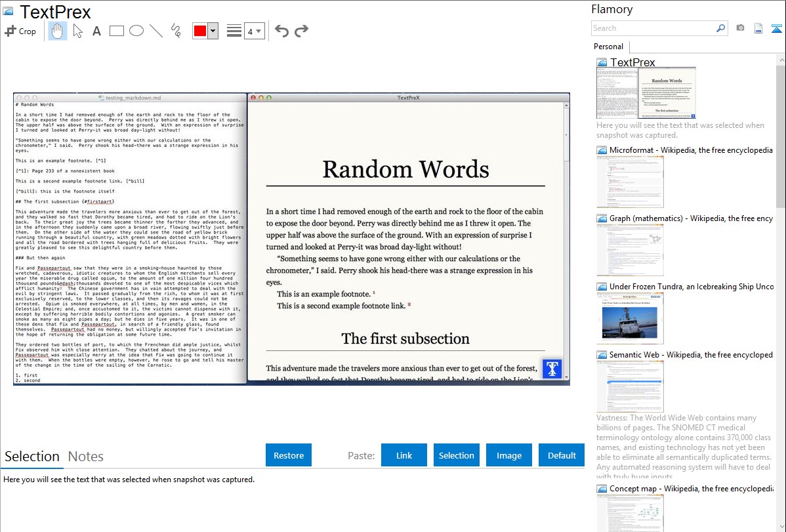786x532 pixels.
Task: Click the 'TextPreX' preview window title
Action: point(408,98)
